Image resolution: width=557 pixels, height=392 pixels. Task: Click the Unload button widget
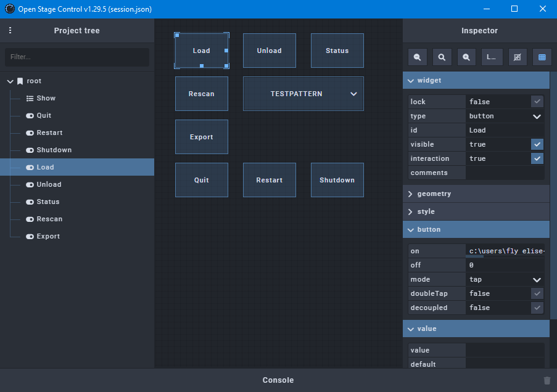click(x=270, y=51)
